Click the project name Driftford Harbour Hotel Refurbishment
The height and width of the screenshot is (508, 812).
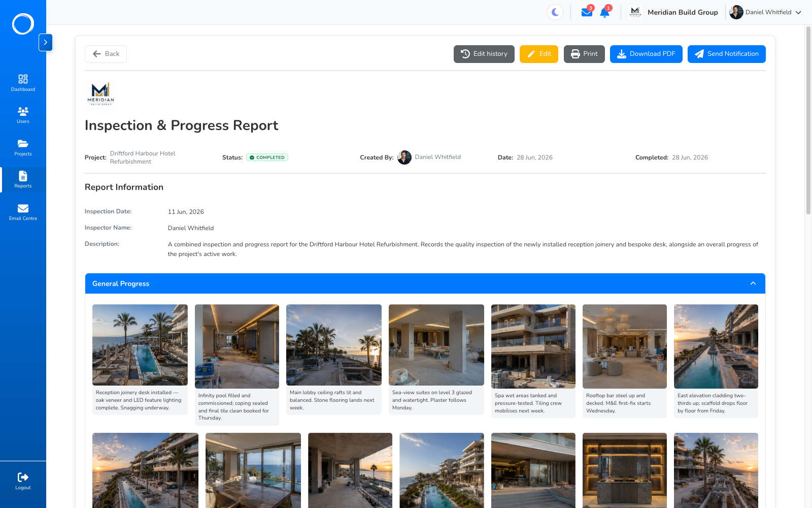click(143, 157)
